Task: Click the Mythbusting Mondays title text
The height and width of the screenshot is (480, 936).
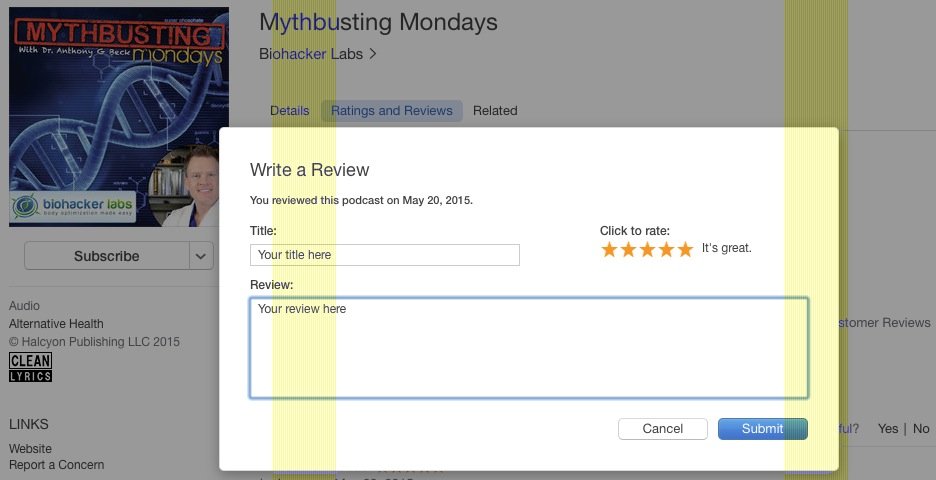Action: (378, 23)
